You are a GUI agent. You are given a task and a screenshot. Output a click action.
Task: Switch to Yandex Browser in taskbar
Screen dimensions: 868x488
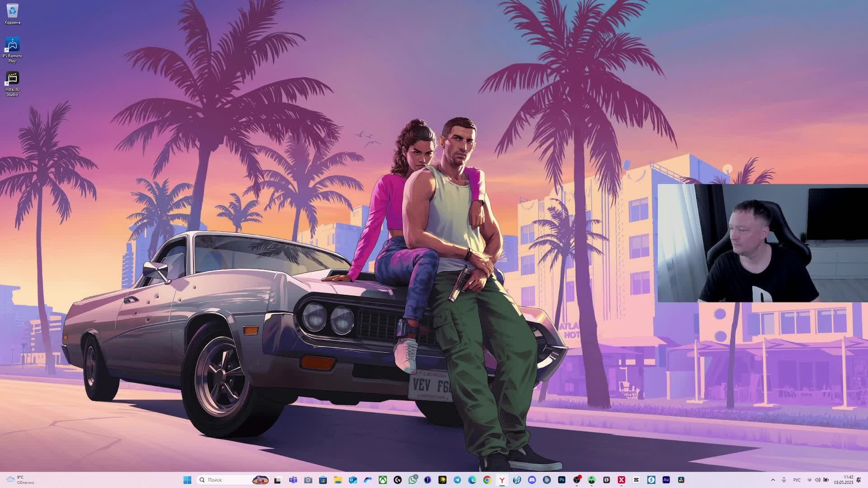[x=502, y=480]
